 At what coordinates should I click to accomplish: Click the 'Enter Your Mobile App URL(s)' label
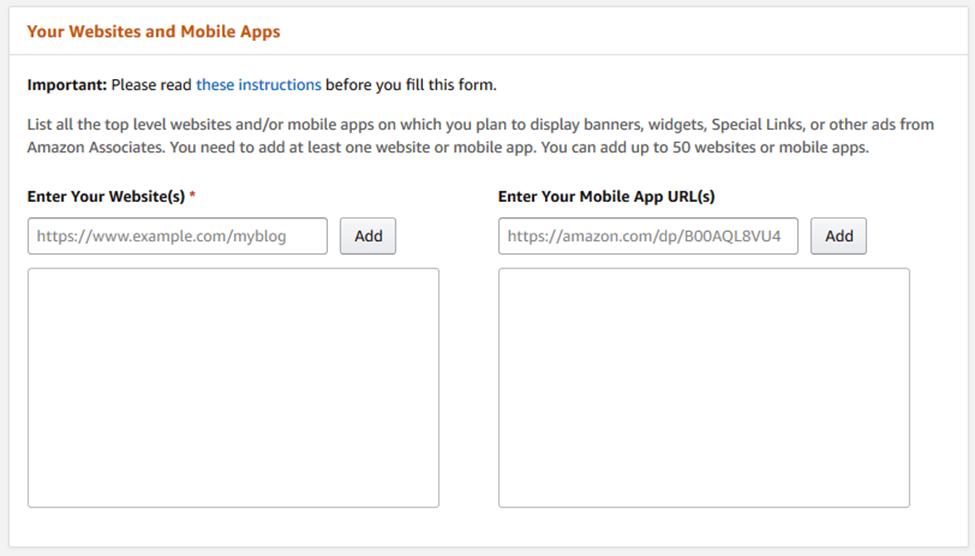(606, 197)
